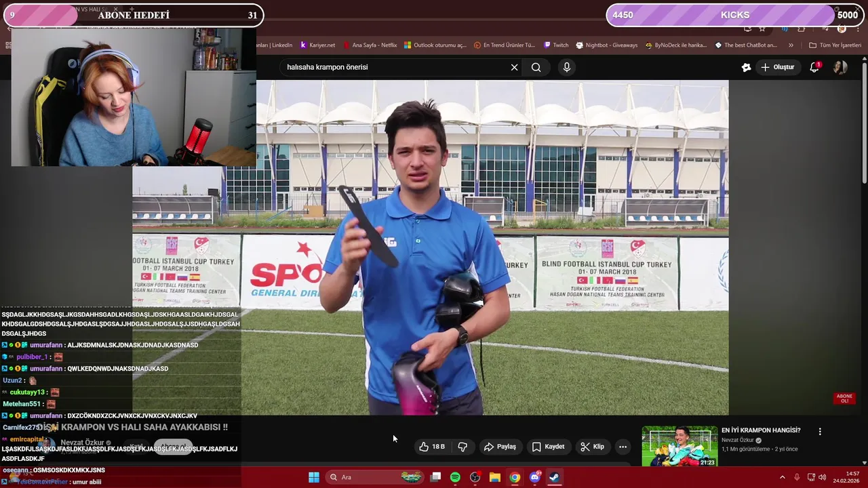Open YouTube notifications bell
Viewport: 868px width, 488px height.
coord(815,67)
